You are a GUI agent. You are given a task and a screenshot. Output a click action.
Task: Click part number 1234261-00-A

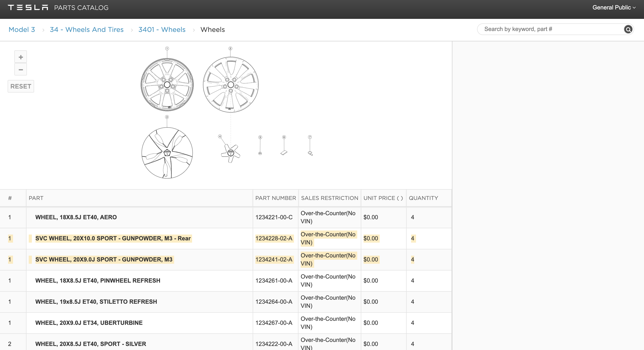coord(274,281)
